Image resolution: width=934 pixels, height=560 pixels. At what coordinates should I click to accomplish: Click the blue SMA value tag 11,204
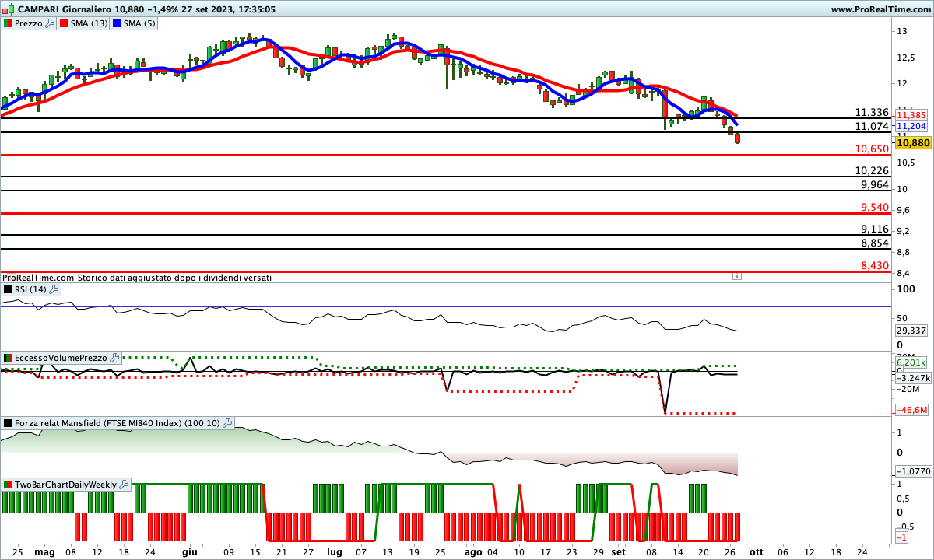(x=912, y=125)
